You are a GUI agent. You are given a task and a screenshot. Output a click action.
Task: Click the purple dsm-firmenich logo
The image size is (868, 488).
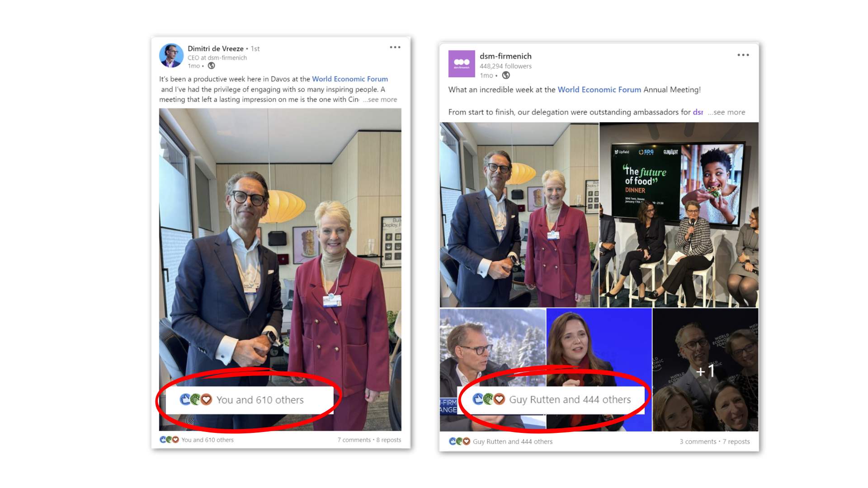coord(461,63)
